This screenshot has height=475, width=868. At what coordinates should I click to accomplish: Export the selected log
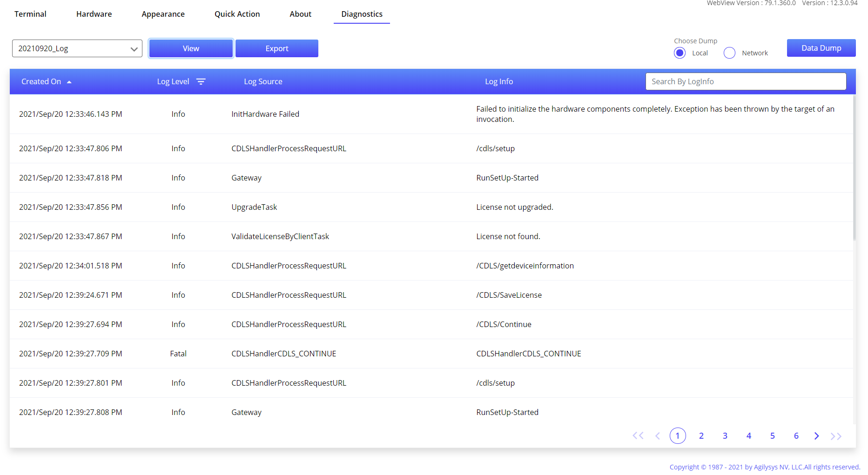click(x=277, y=48)
